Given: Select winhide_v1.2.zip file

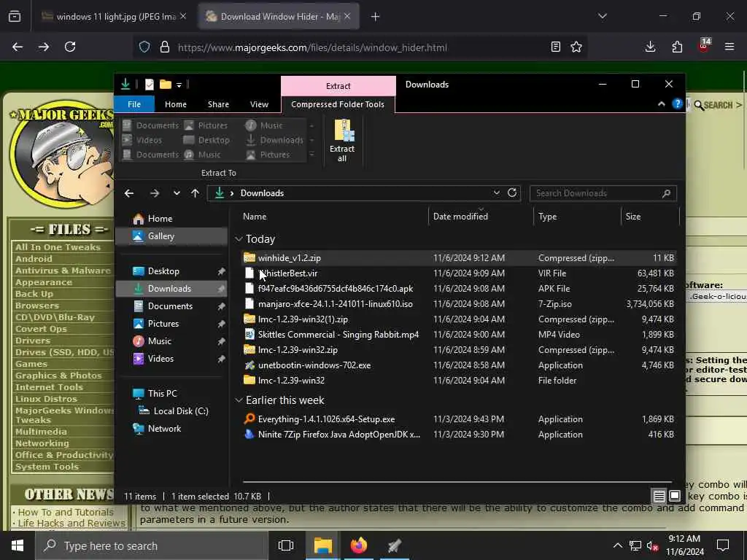Looking at the screenshot, I should [289, 257].
